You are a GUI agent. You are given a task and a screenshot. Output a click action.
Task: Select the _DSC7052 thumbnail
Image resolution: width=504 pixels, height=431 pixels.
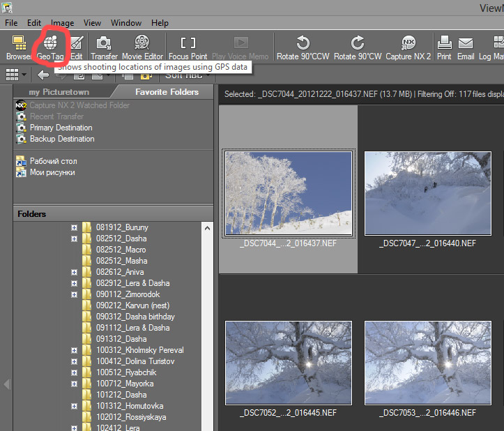pos(289,363)
